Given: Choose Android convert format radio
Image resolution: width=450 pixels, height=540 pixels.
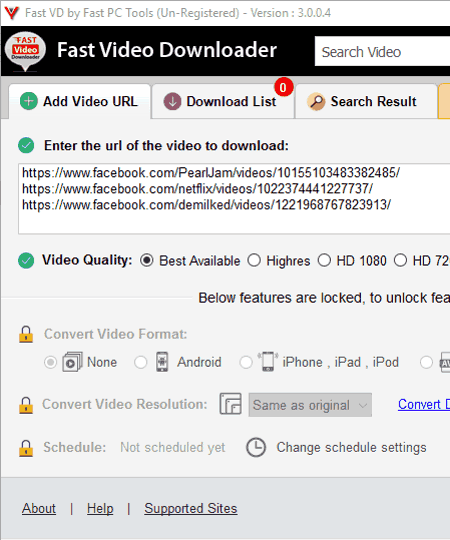Looking at the screenshot, I should (140, 362).
